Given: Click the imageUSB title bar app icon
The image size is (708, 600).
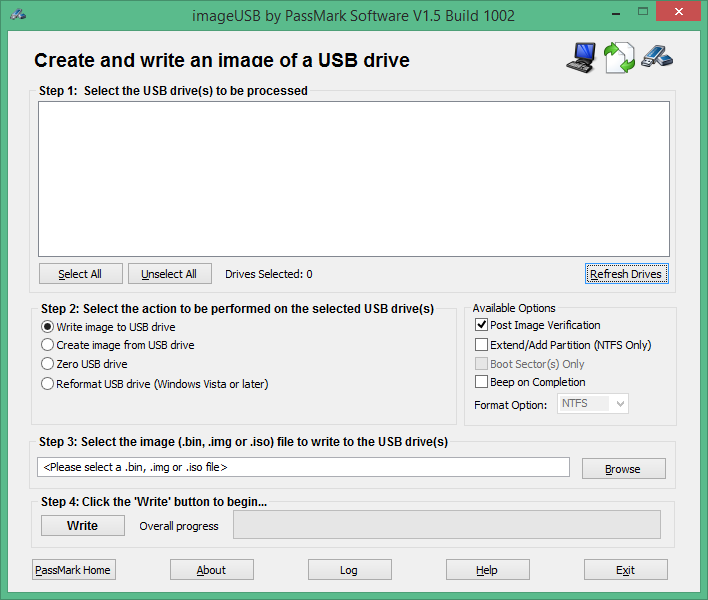Looking at the screenshot, I should point(18,15).
